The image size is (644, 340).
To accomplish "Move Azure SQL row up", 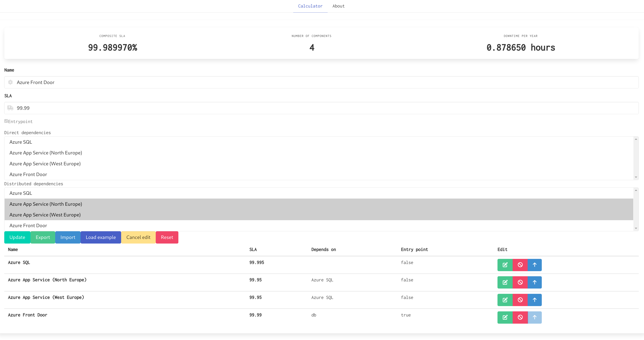I will 534,265.
